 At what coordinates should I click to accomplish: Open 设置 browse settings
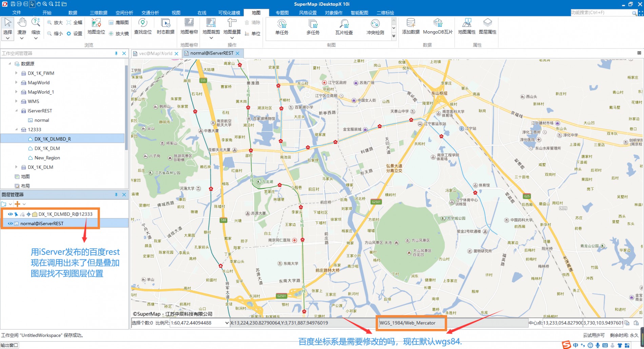(75, 34)
